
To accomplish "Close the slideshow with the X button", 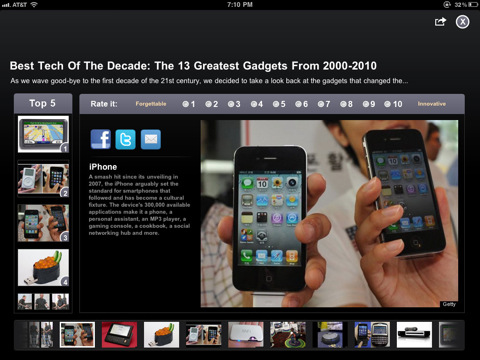I will click(462, 22).
